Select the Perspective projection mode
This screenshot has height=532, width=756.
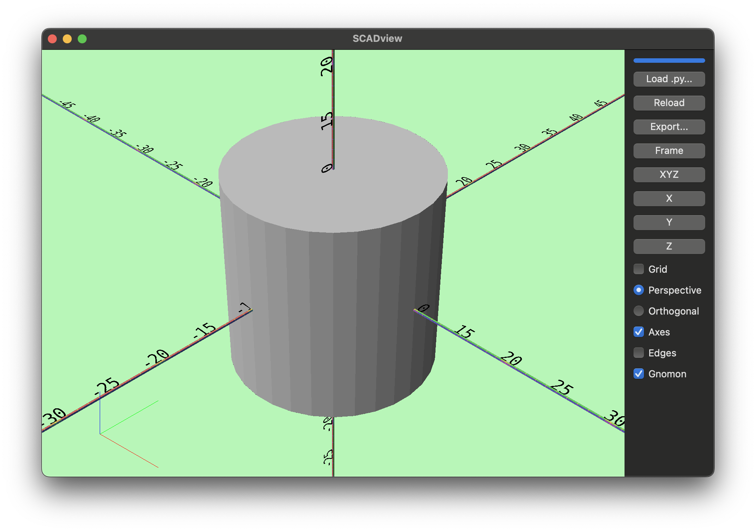[x=639, y=290]
